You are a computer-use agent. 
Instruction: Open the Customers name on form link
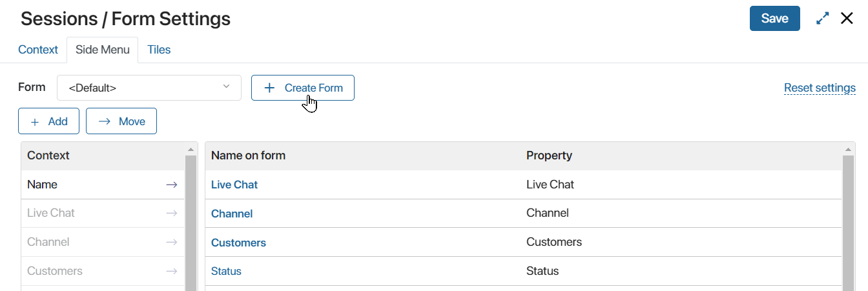(238, 243)
